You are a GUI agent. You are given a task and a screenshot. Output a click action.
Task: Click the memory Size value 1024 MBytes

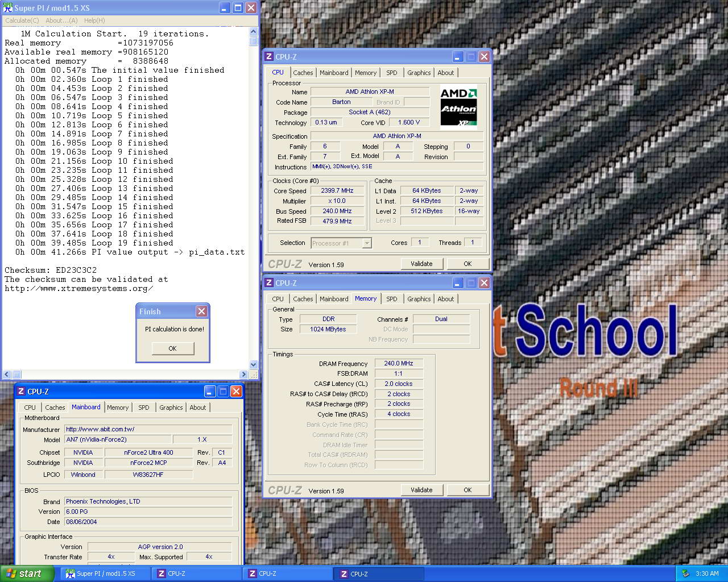coord(328,330)
